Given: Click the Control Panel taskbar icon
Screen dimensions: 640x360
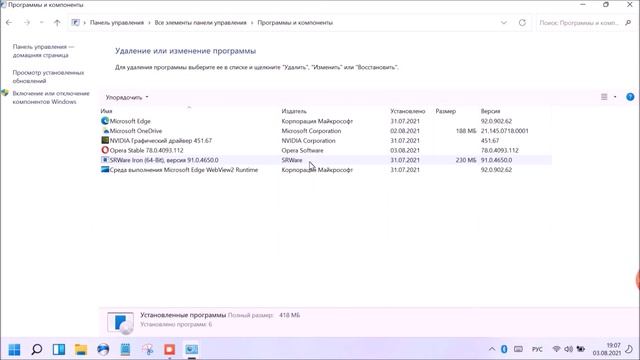Looking at the screenshot, I should [191, 349].
